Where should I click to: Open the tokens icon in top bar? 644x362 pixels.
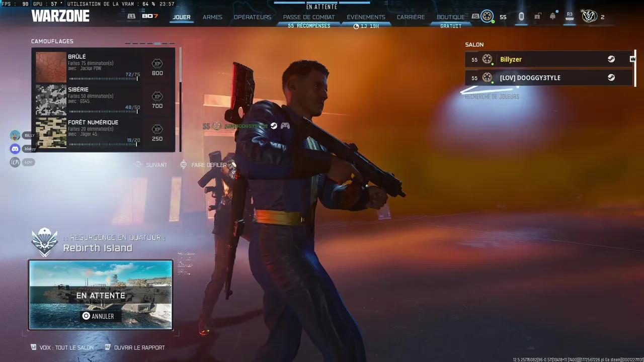click(x=521, y=17)
